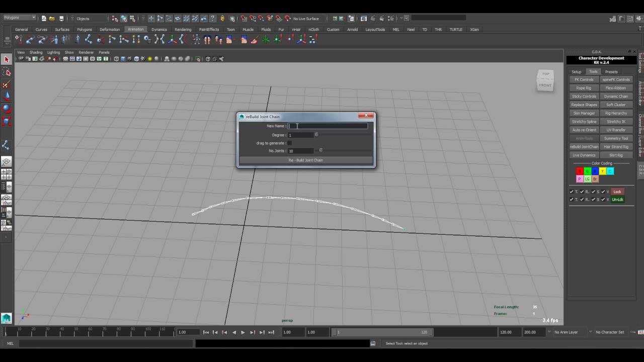Toggle the V checkbox in Un-Lck row
The image size is (644, 362).
603,200
